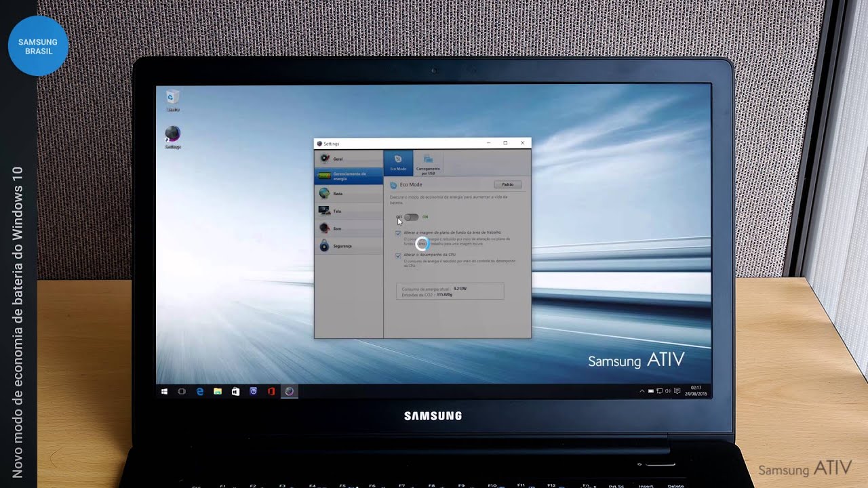Maximize the Settings window
This screenshot has height=488, width=868.
pyautogui.click(x=505, y=143)
